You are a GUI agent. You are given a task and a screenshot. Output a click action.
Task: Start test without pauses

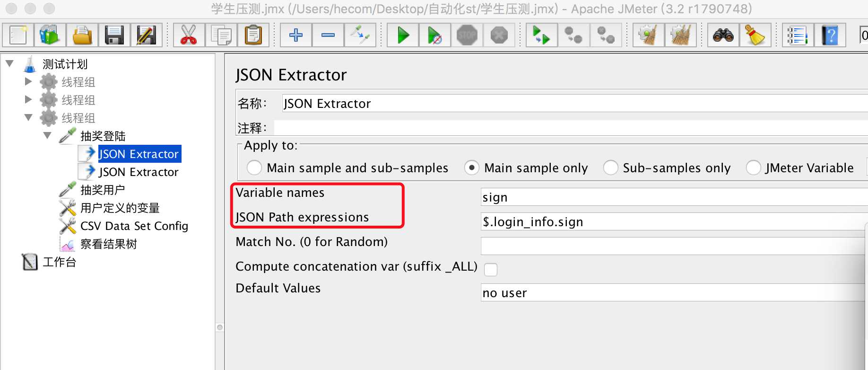(435, 35)
